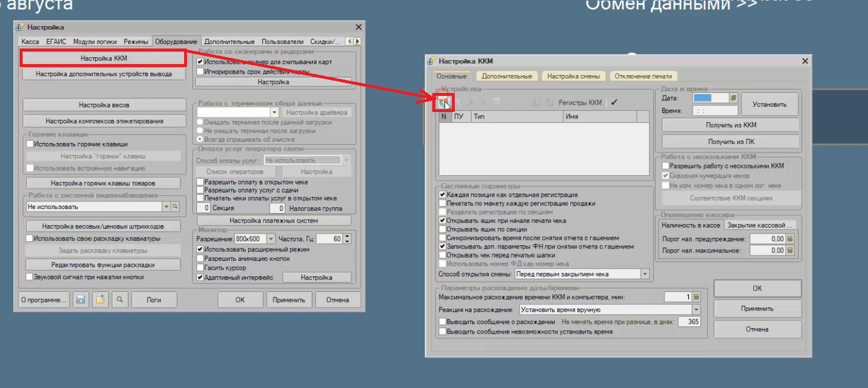The width and height of the screenshot is (868, 388).
Task: Click the add device icon under Устройства
Action: [x=444, y=102]
